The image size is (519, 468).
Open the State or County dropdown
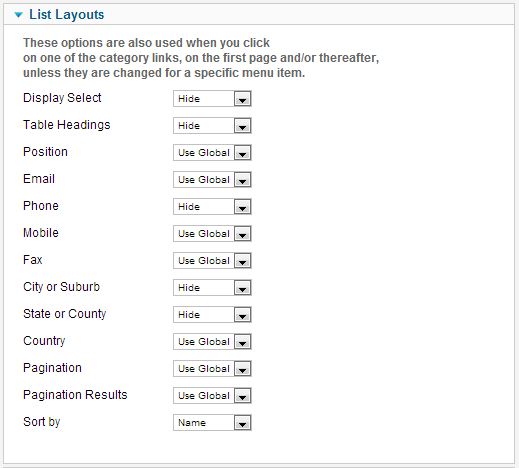(x=212, y=315)
